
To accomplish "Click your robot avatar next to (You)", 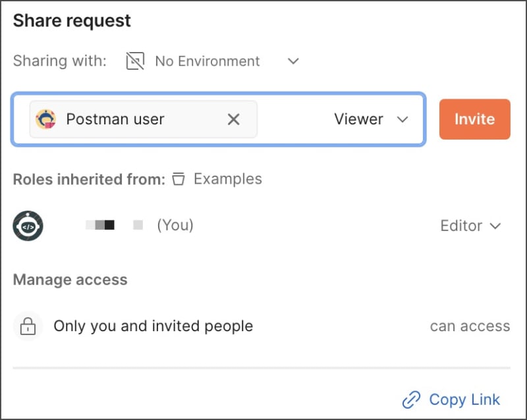I will 28,225.
